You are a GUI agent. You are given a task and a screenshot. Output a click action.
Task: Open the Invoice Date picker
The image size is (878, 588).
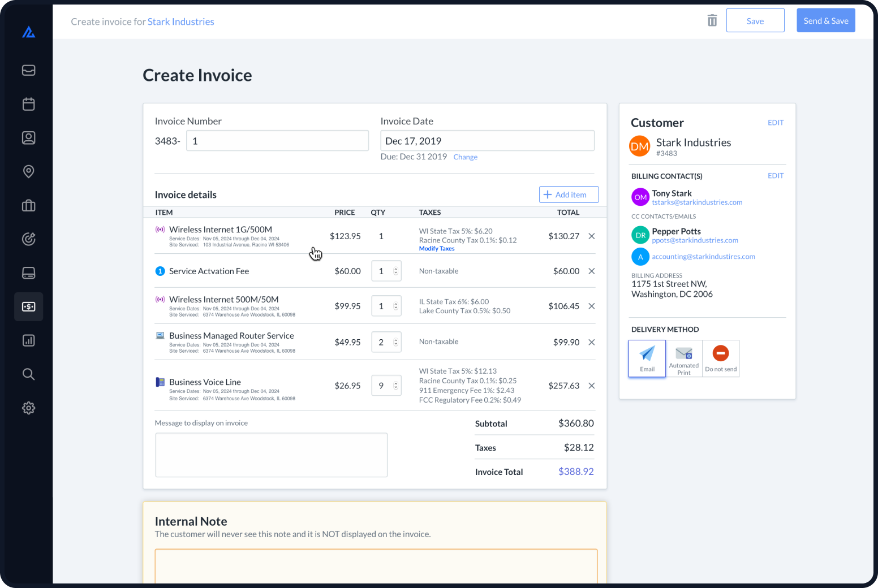click(487, 140)
